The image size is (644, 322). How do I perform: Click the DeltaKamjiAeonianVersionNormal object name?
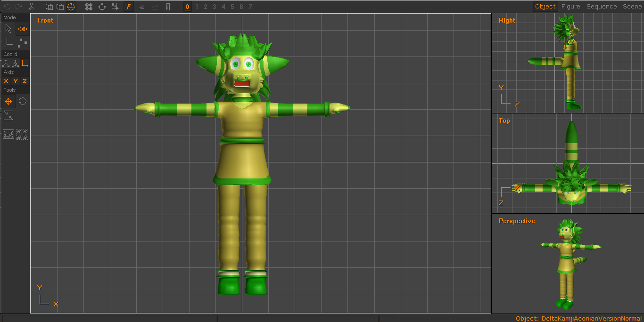point(592,319)
